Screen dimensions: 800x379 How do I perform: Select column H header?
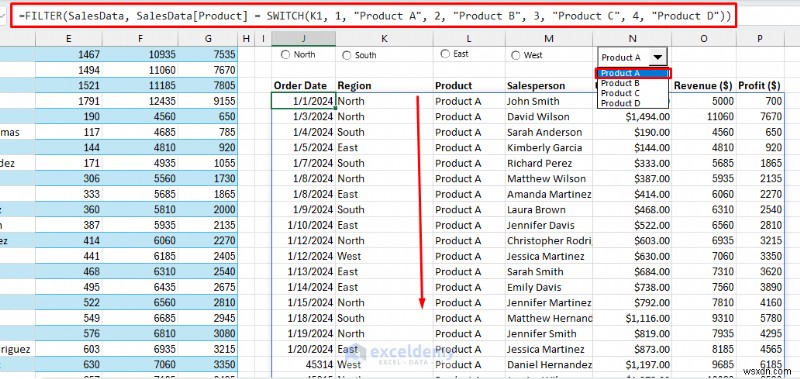pyautogui.click(x=246, y=38)
